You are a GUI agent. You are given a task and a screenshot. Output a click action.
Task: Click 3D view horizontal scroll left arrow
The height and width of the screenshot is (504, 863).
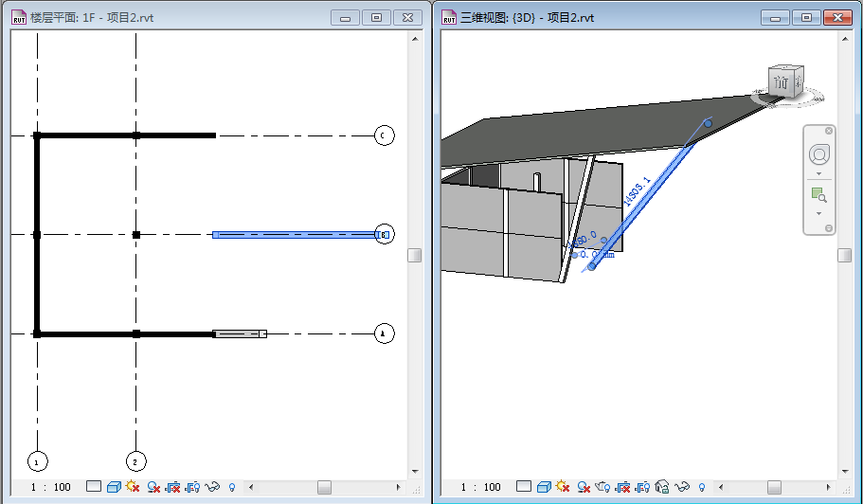point(721,487)
